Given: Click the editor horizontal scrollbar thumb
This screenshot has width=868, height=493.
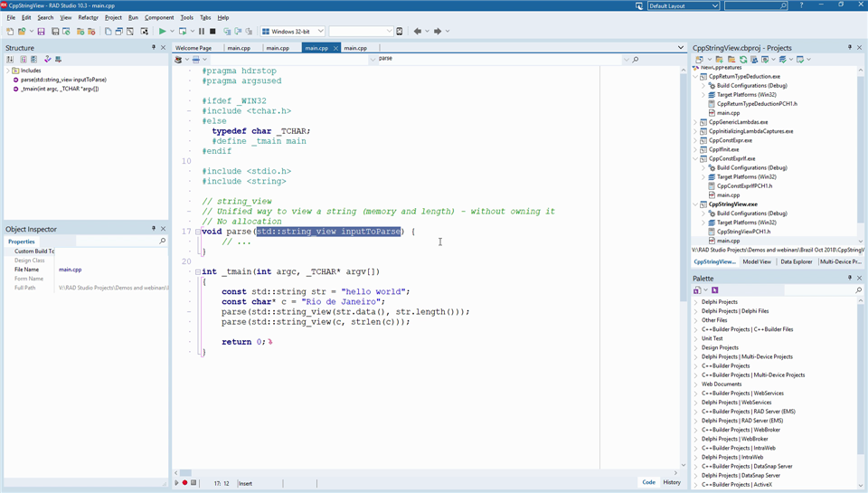Looking at the screenshot, I should [185, 473].
